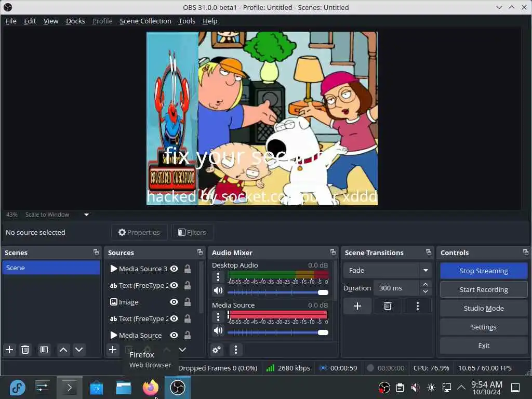This screenshot has width=532, height=399.
Task: Click Exit button in Controls
Action: [484, 345]
